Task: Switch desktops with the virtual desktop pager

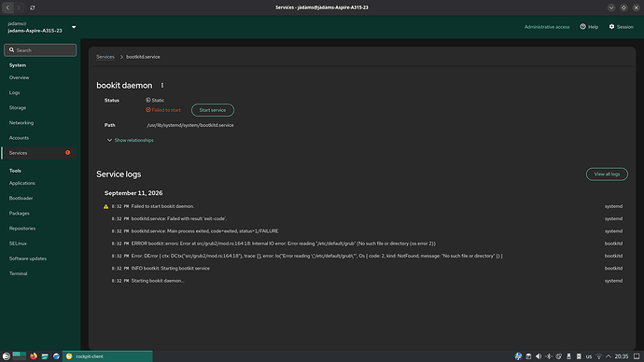Action: click(20, 355)
